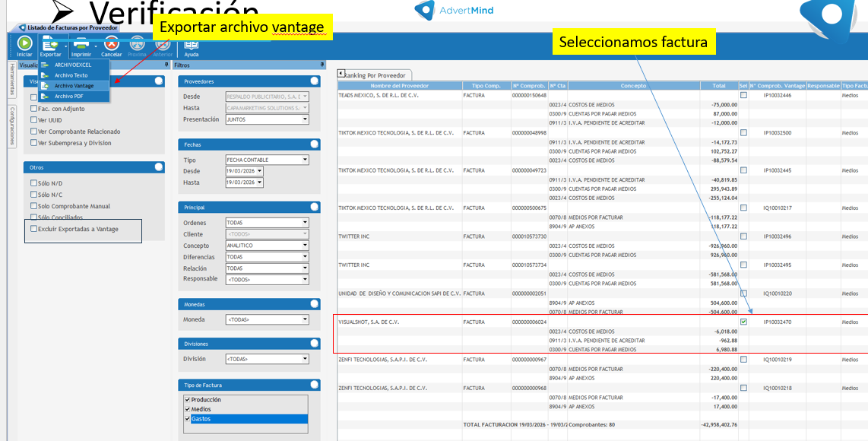868x441 pixels.
Task: Click the Concepto column header
Action: pos(633,86)
